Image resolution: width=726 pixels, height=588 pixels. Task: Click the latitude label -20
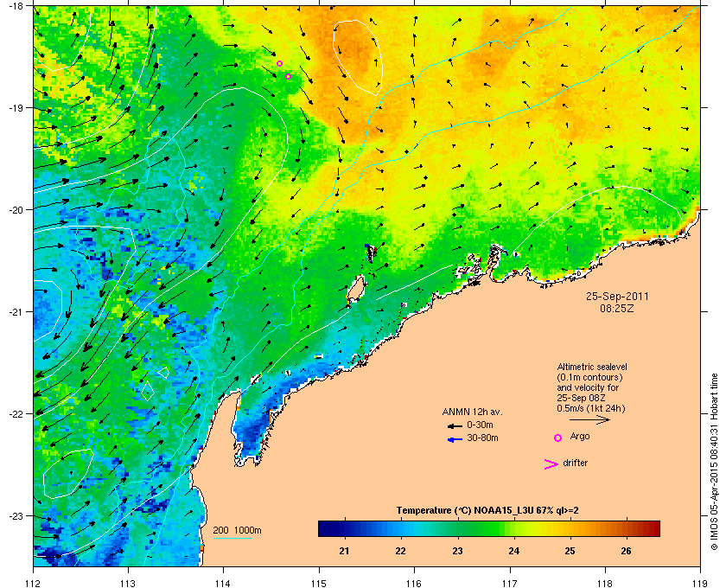pyautogui.click(x=15, y=210)
